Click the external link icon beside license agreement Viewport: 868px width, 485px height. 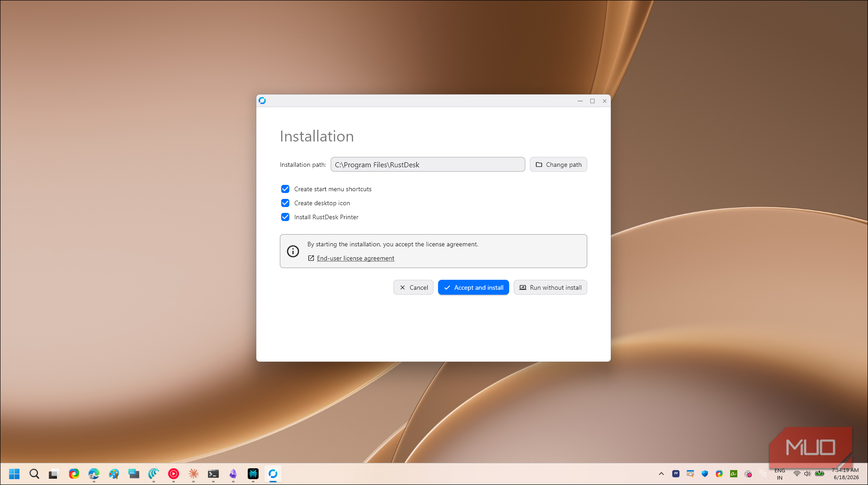[311, 258]
